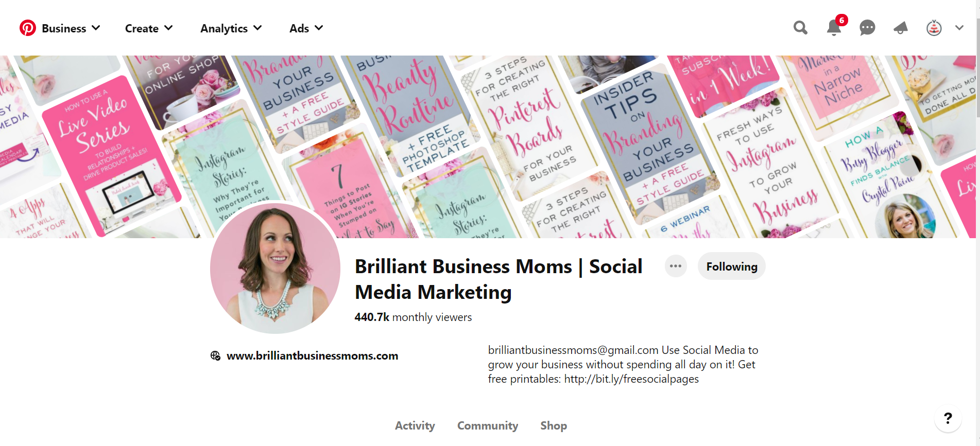The width and height of the screenshot is (980, 446).
Task: Click the round profile photo
Action: pyautogui.click(x=275, y=268)
